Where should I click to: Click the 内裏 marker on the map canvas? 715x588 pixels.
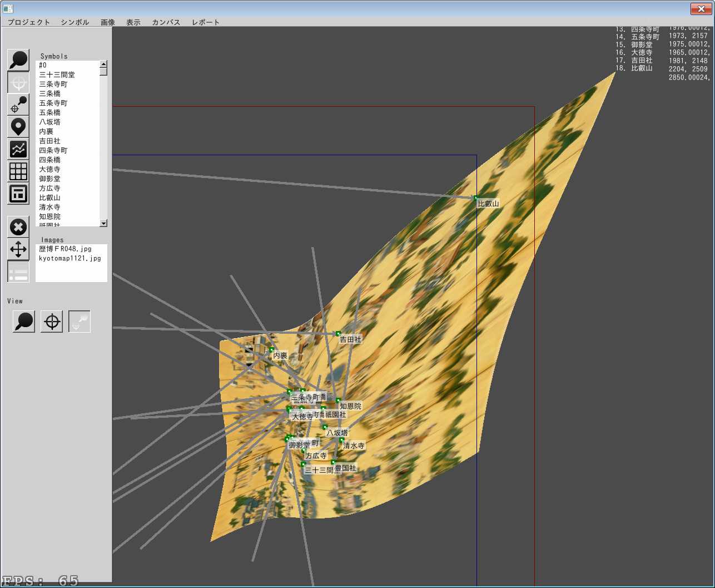click(272, 350)
